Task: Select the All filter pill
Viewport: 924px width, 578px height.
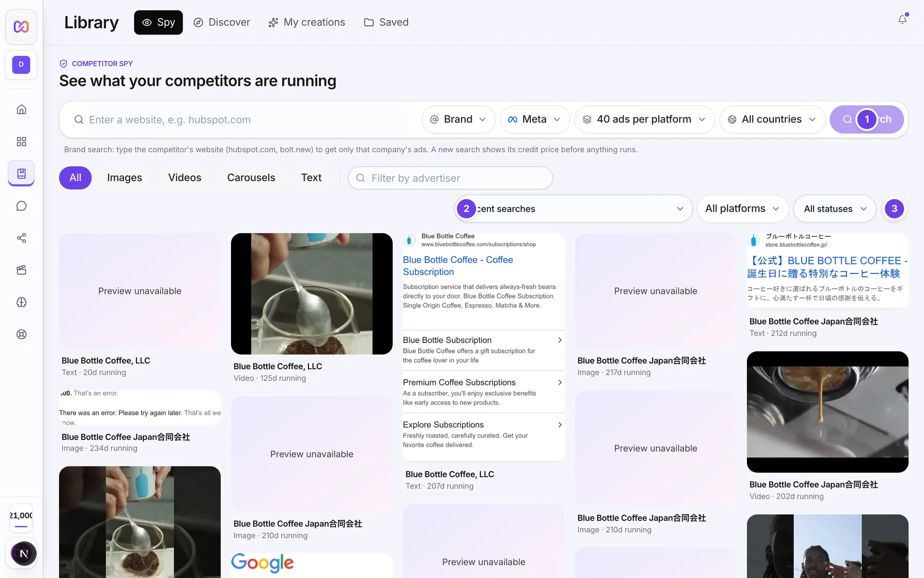Action: coord(75,178)
